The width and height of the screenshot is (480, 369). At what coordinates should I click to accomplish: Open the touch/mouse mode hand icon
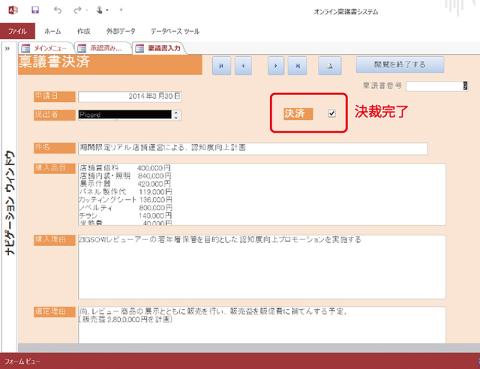99,10
